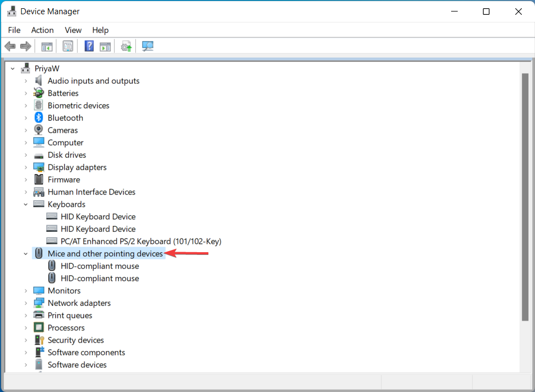Click the Firmware chip icon
This screenshot has height=392, width=535.
pyautogui.click(x=38, y=179)
